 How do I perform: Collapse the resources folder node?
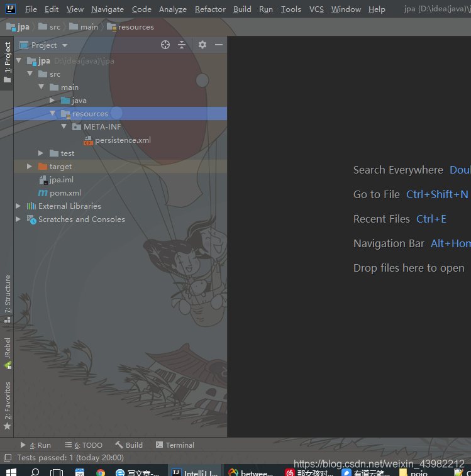(x=53, y=113)
